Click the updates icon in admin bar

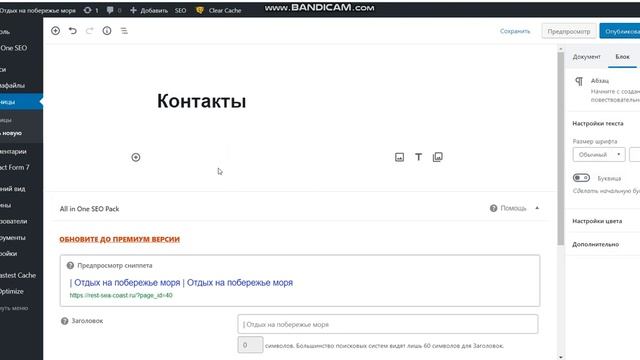click(88, 10)
